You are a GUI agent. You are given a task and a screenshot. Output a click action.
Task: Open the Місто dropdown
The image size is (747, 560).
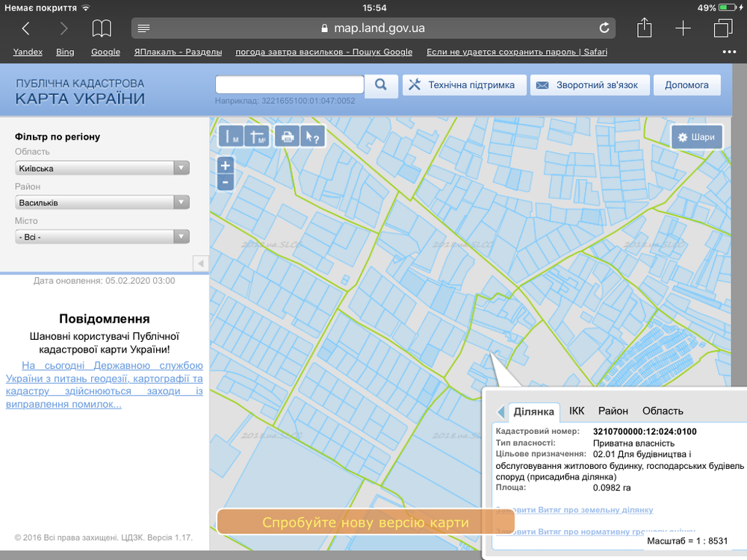(102, 237)
